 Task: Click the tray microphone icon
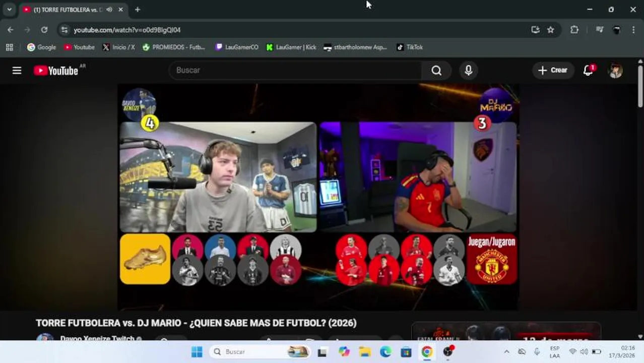click(x=537, y=352)
